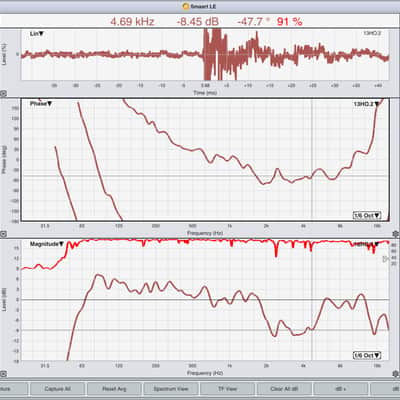Click the gear icon at bottom right of magnitude plot
Image resolution: width=400 pixels, height=400 pixels.
coord(396,374)
